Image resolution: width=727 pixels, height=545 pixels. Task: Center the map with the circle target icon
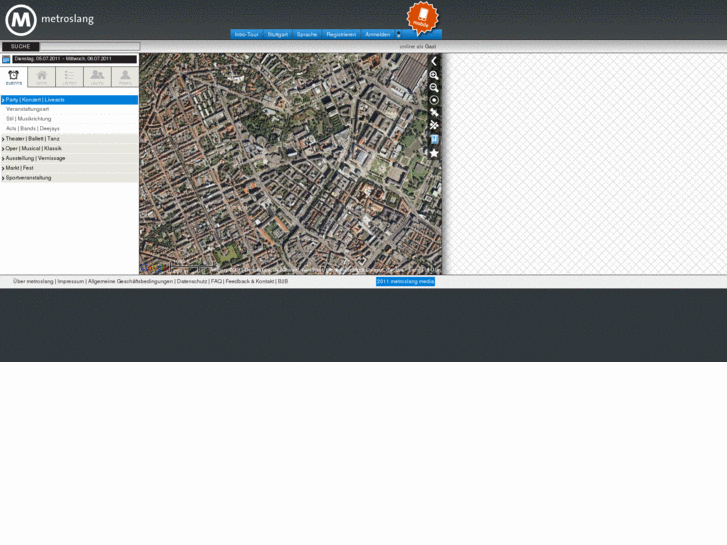434,100
